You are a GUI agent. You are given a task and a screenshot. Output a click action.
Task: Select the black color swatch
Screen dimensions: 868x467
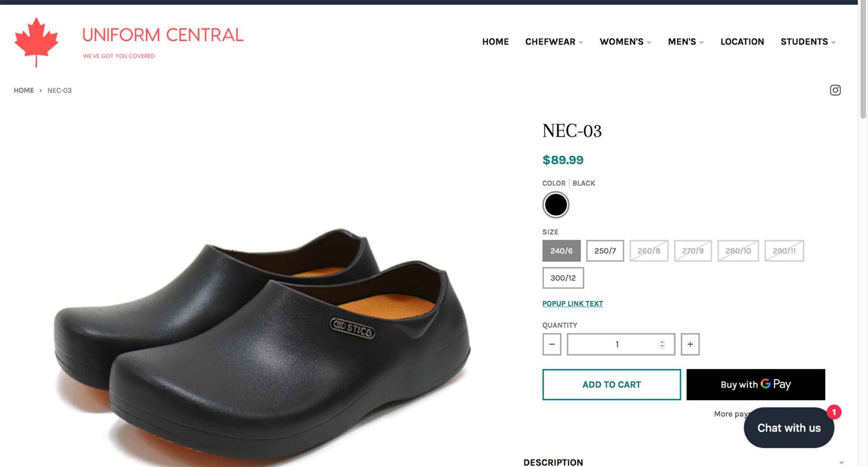click(555, 205)
